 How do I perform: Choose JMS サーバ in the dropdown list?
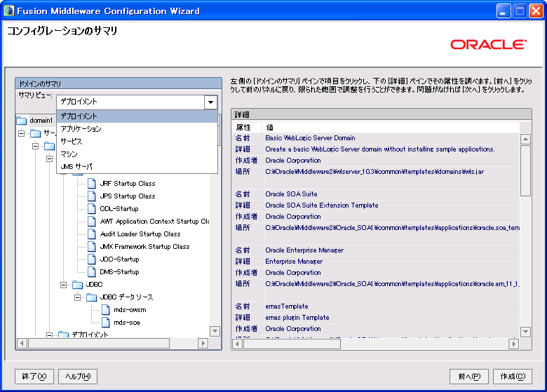click(x=137, y=166)
